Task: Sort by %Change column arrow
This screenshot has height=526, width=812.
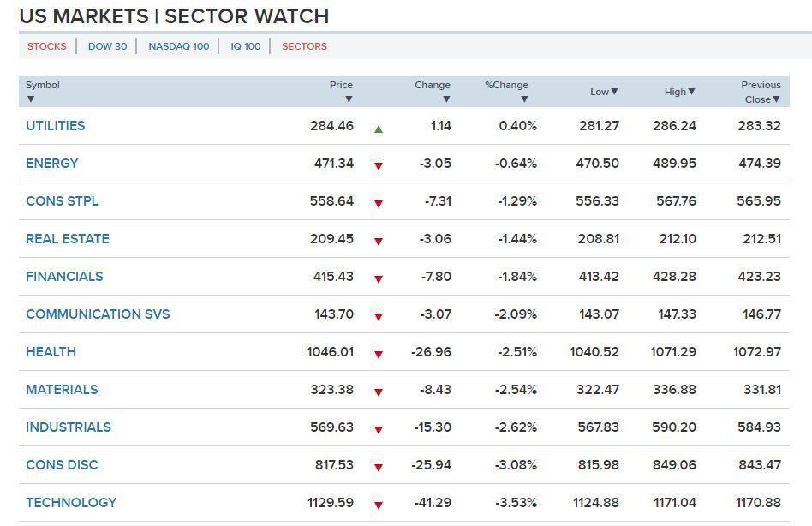Action: tap(524, 99)
